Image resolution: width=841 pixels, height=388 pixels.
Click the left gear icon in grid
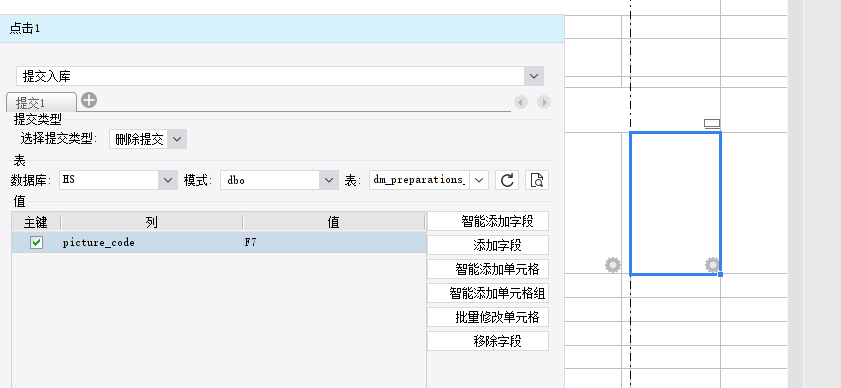point(613,265)
